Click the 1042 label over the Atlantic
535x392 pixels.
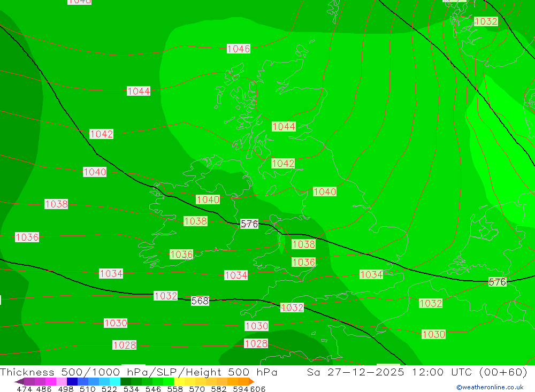click(x=101, y=134)
